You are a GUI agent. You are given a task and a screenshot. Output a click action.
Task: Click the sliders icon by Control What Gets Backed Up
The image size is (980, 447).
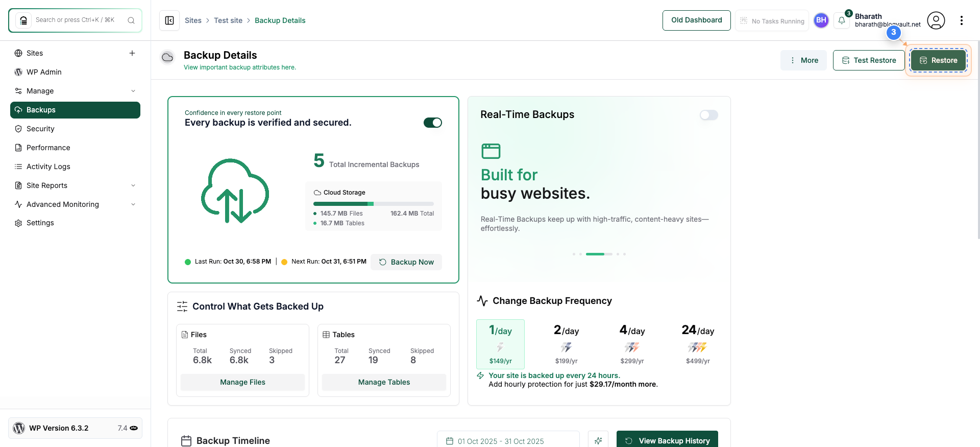[182, 307]
